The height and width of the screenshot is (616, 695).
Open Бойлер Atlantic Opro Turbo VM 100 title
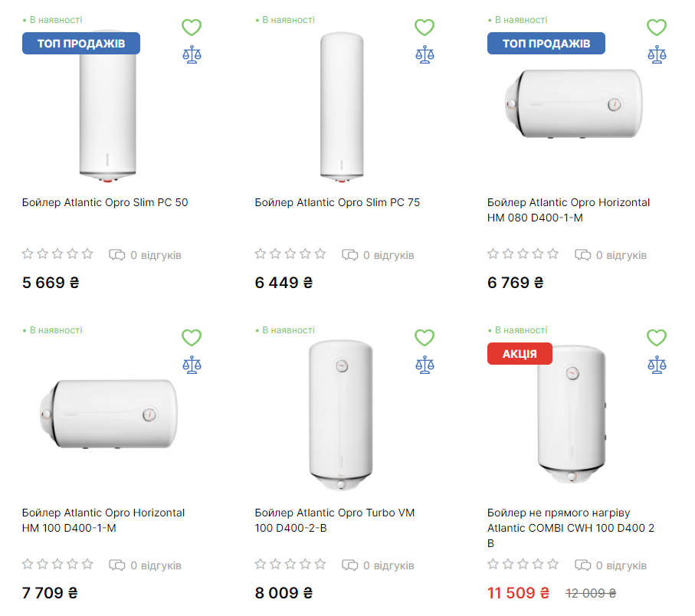334,520
